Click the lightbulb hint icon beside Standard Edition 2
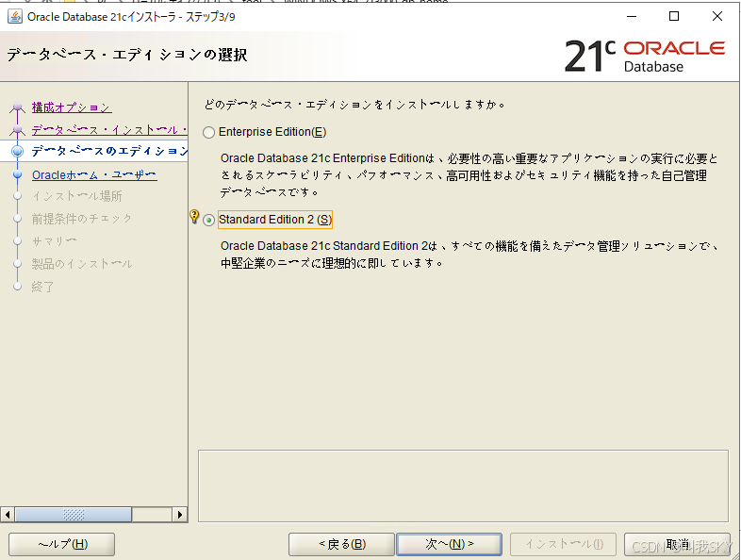The image size is (741, 560). (x=194, y=217)
